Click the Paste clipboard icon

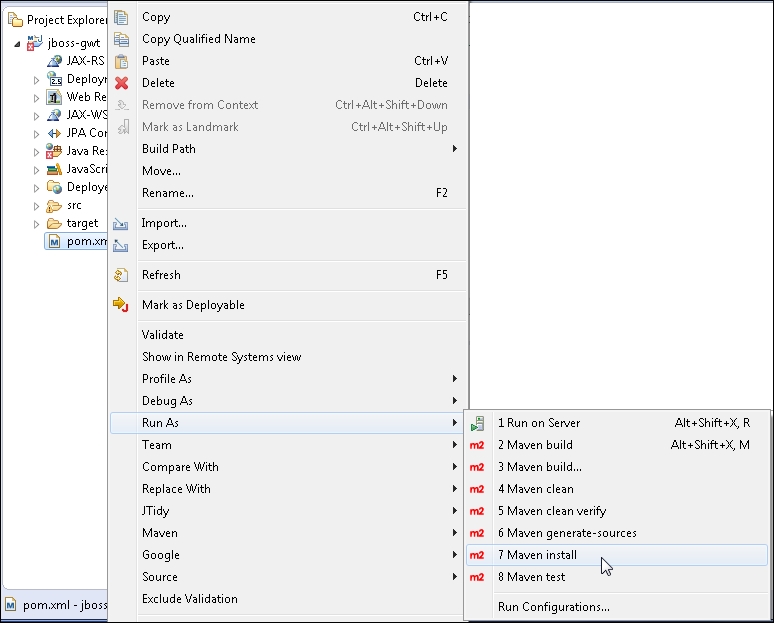(x=121, y=61)
